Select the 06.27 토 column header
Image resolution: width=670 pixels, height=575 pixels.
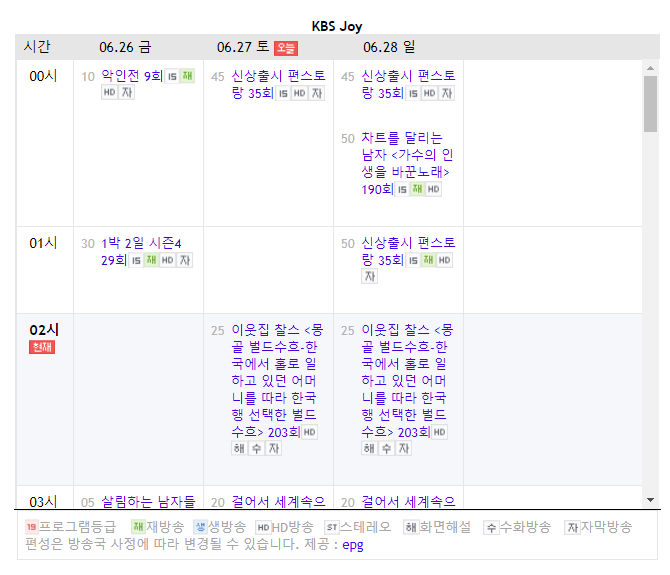(x=243, y=47)
